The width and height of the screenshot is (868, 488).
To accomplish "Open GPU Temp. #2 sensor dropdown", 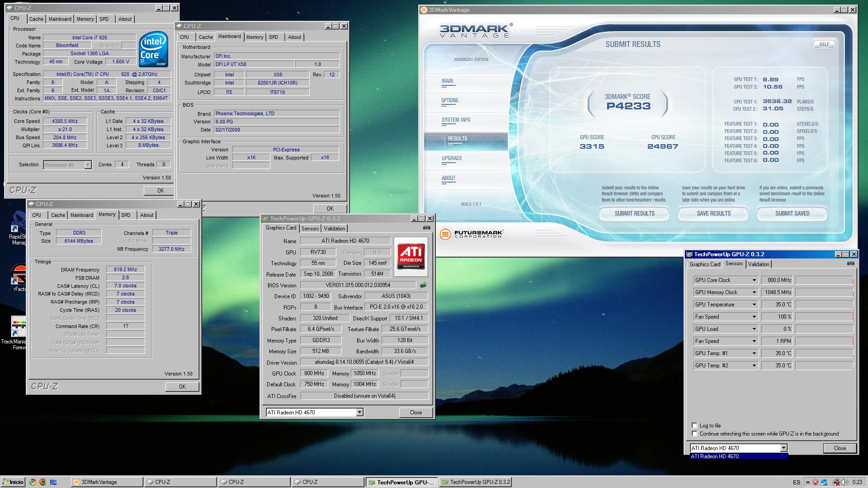I will click(754, 366).
